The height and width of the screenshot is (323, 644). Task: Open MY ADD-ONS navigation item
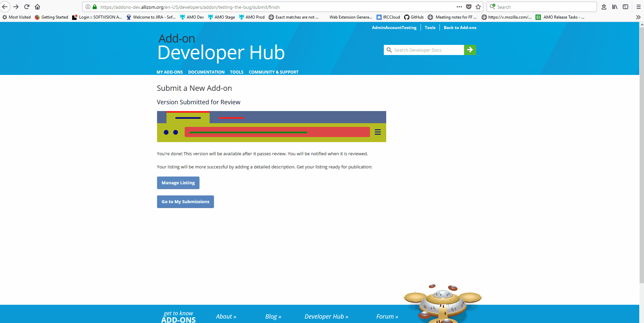click(x=170, y=72)
